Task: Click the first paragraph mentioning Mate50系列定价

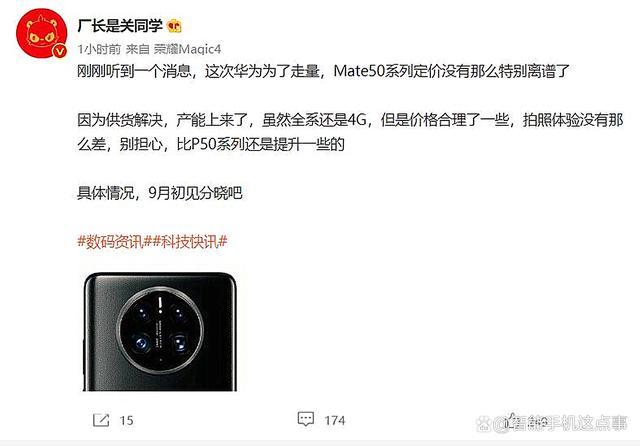Action: click(323, 71)
